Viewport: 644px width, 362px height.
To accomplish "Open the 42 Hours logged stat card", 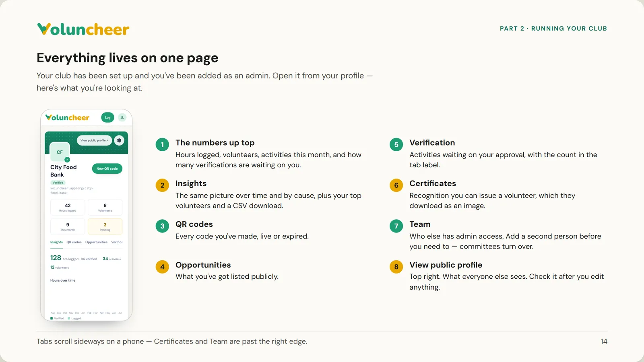I will click(68, 208).
